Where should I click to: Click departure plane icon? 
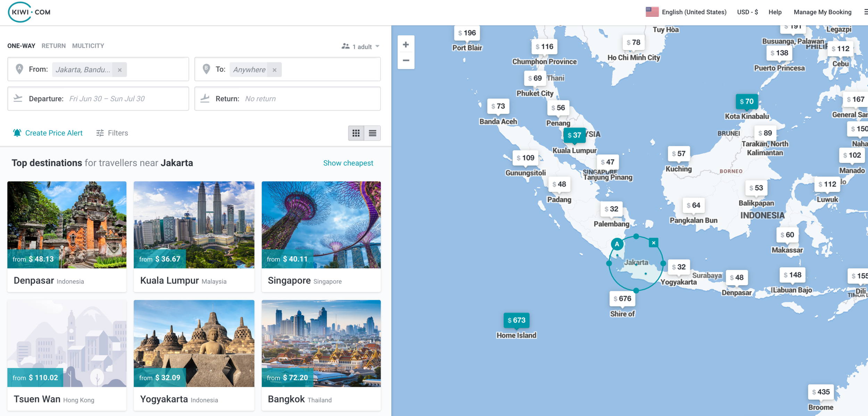pos(18,98)
